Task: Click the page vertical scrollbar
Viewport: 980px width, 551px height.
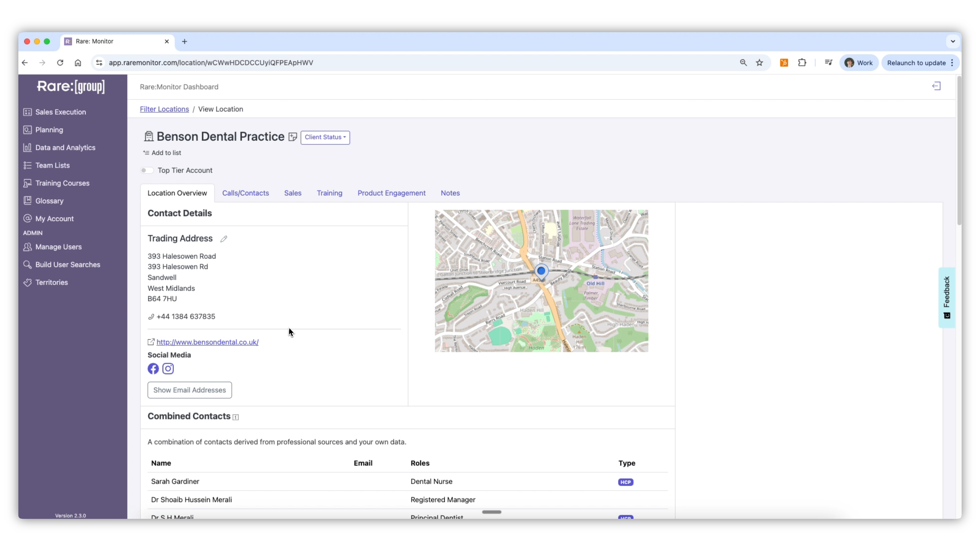Action: pos(959,150)
